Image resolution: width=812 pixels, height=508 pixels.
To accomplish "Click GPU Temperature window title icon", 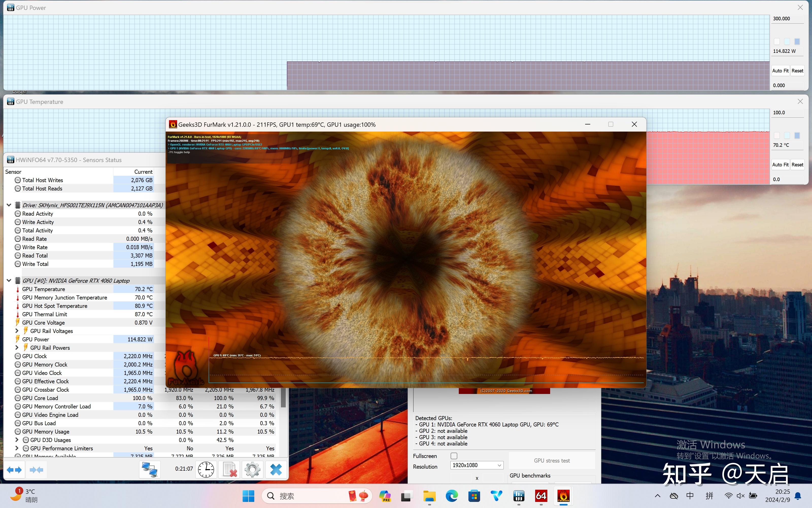I will tap(10, 101).
